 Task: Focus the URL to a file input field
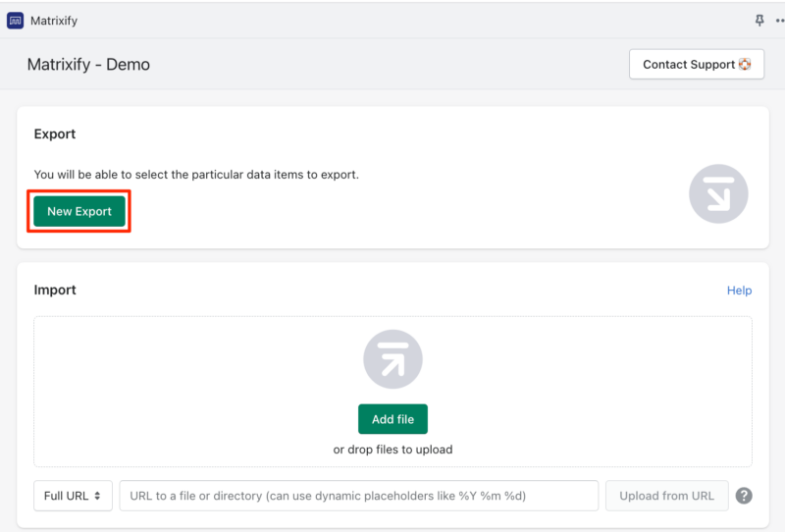tap(359, 496)
